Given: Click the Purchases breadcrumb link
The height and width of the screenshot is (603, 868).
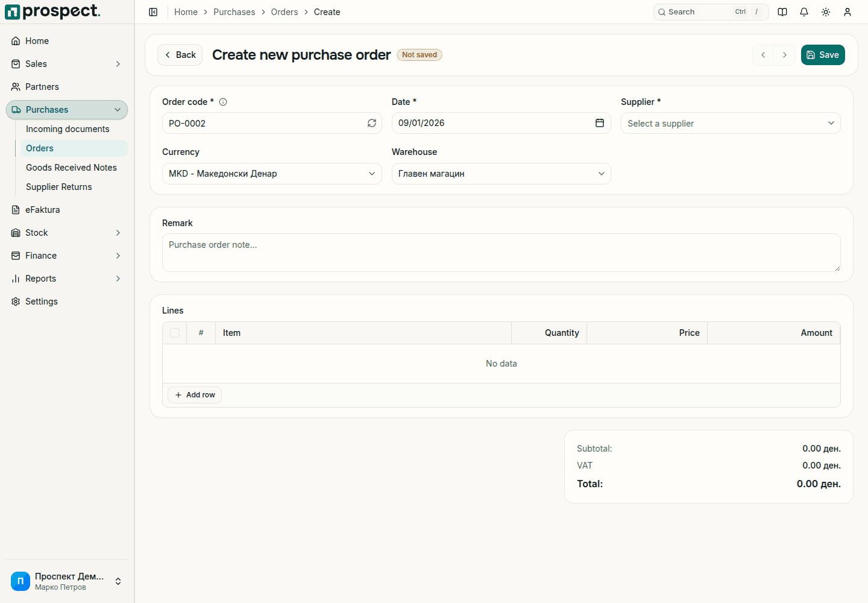Looking at the screenshot, I should click(x=234, y=12).
